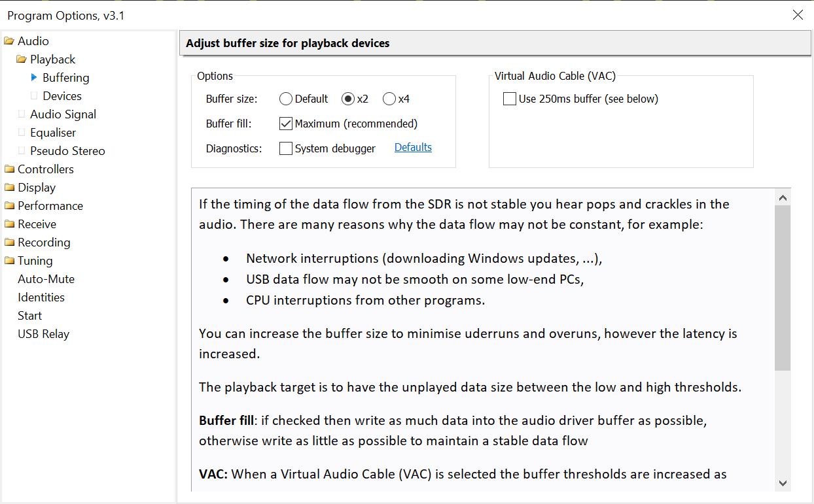814x504 pixels.
Task: Click the Controllers folder icon
Action: (x=9, y=169)
